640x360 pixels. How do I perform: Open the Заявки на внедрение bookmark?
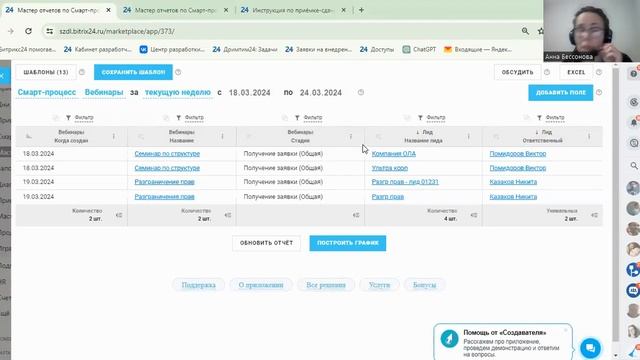click(x=318, y=49)
